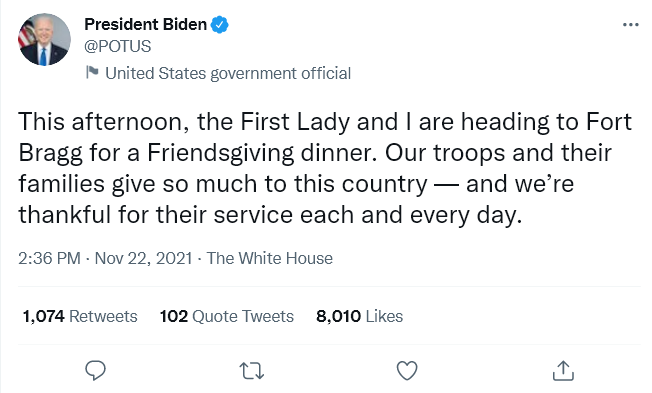The image size is (652, 393).
Task: Like the tweet with heart icon
Action: (x=407, y=371)
